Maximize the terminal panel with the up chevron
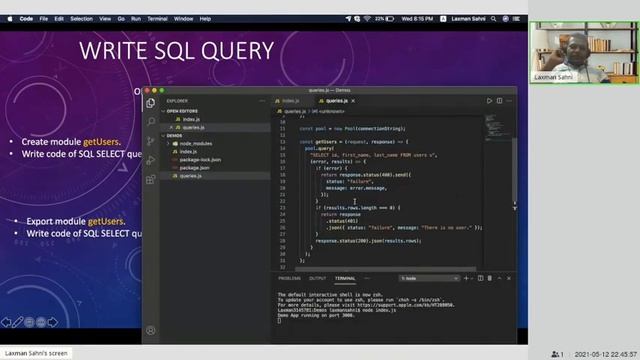This screenshot has height=360, width=640. coord(499,278)
